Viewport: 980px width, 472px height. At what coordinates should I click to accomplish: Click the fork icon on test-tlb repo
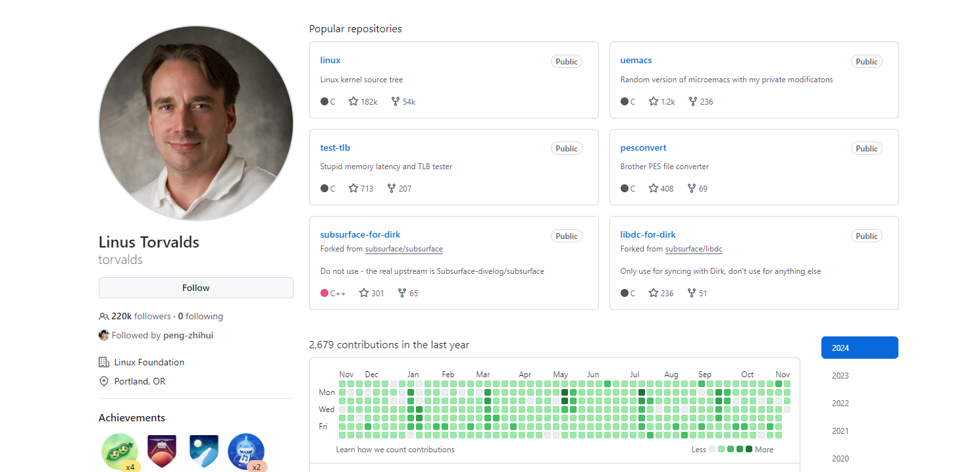click(x=392, y=188)
